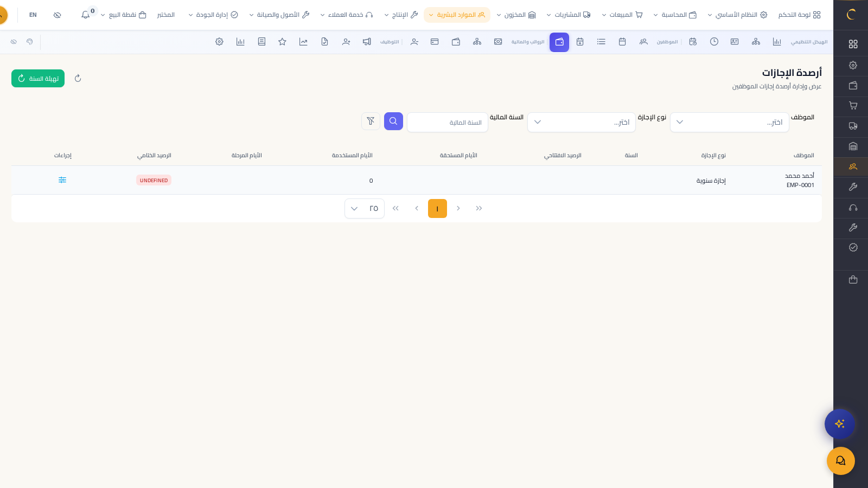Expand the الموظف employee dropdown

tap(729, 123)
